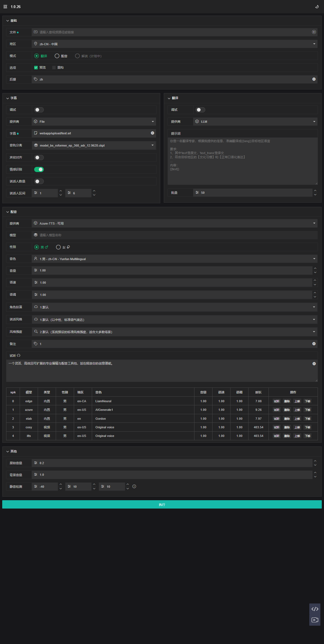Increase the translation batch size value
324x644 pixels.
315,191
